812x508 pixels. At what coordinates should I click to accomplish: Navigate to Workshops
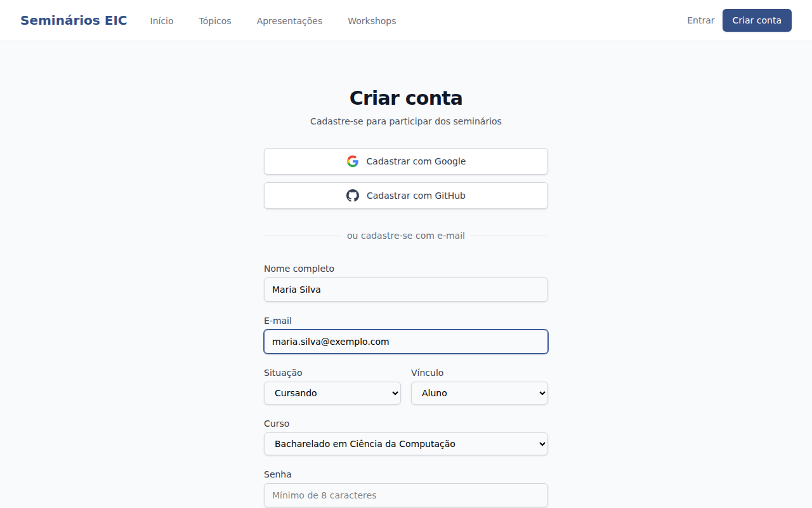pos(372,21)
